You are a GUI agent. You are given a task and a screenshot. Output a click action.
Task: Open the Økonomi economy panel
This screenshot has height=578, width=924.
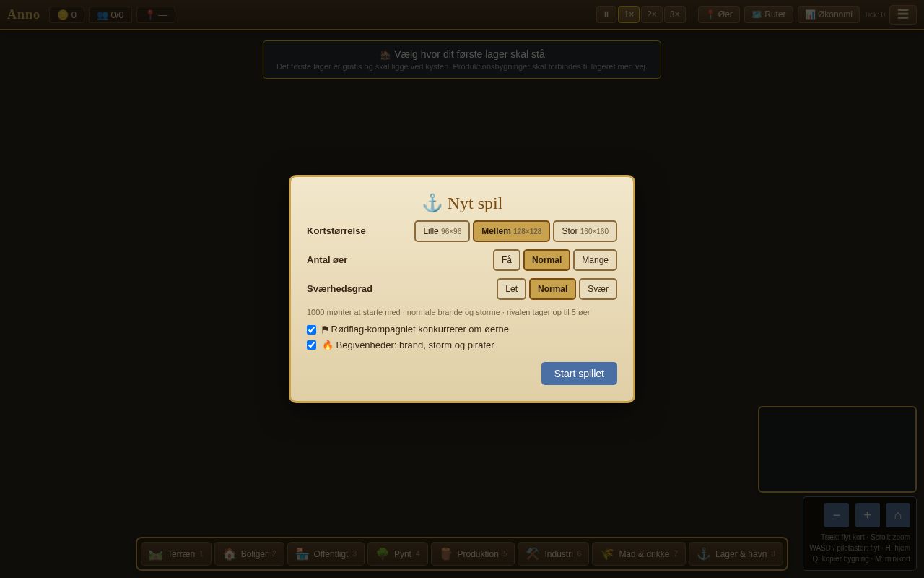coord(829,14)
